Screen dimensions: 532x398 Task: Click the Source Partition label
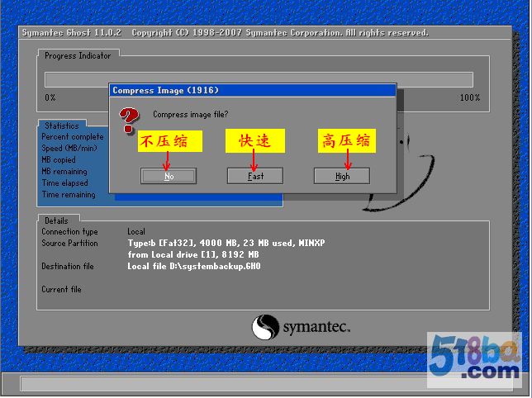[x=69, y=243]
